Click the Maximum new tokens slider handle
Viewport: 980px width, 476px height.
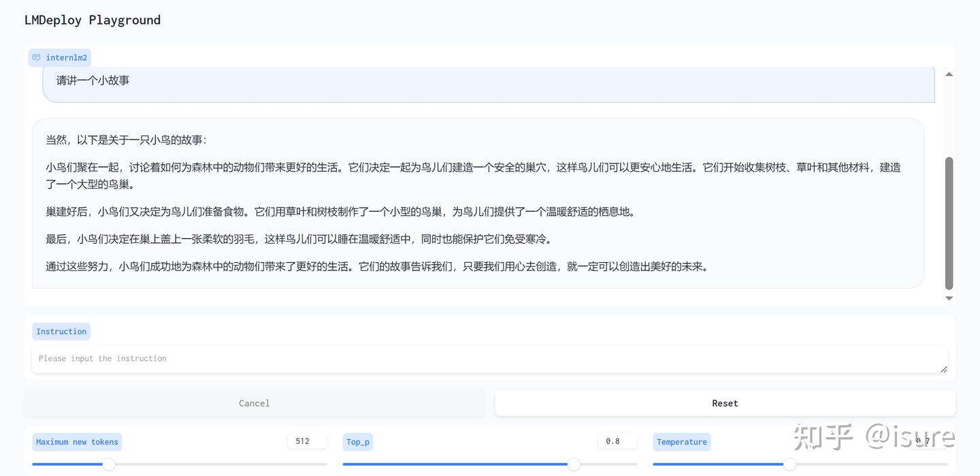click(109, 464)
